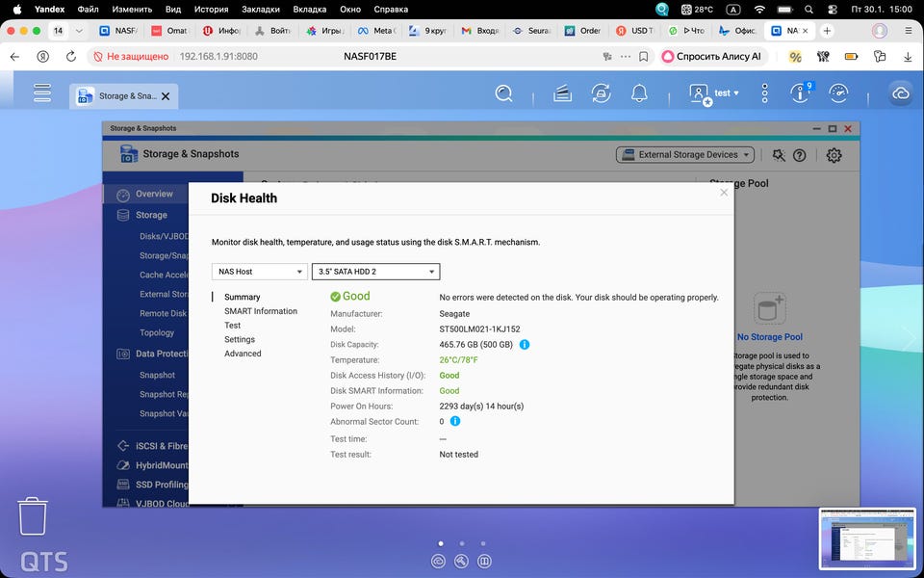This screenshot has height=578, width=924.
Task: Open the QTS Recycle Bin icon
Action: pos(33,515)
